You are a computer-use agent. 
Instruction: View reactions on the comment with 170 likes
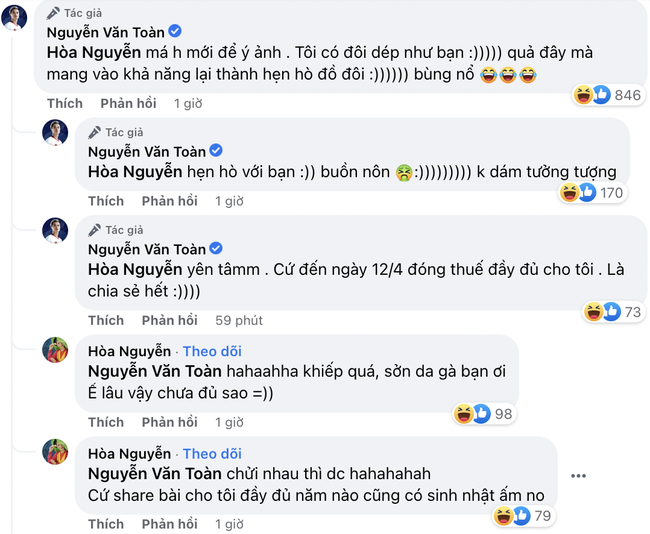click(592, 193)
